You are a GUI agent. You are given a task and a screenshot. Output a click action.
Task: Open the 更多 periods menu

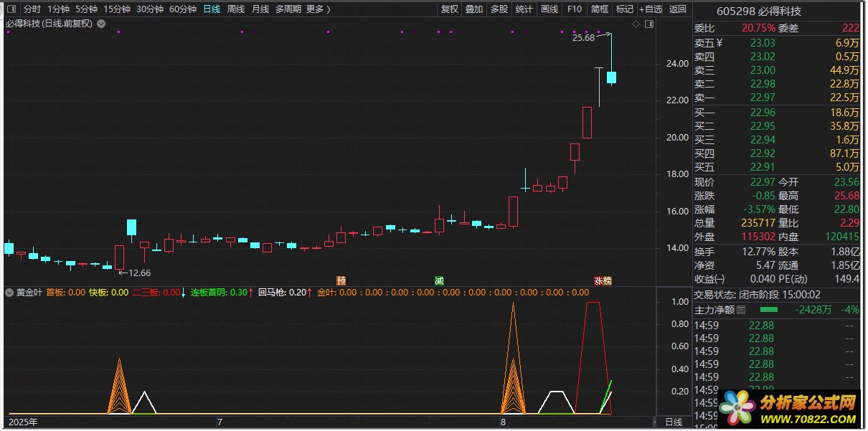click(x=318, y=9)
